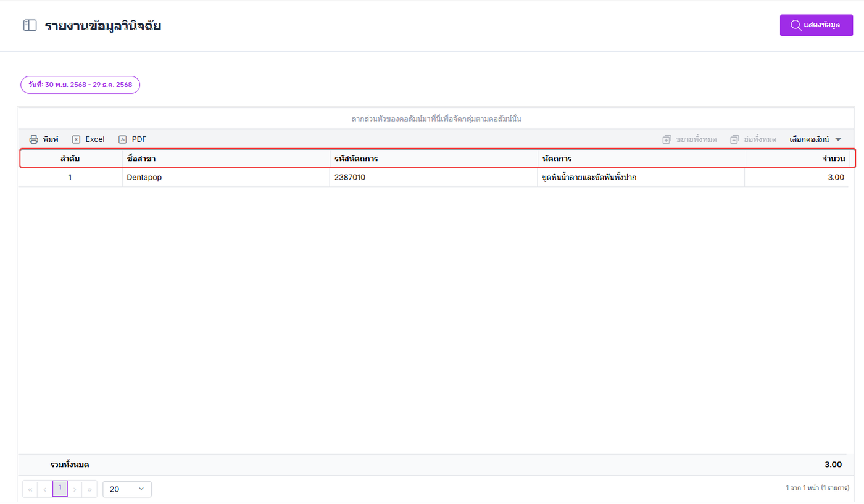Open the เลือกคอลัมน์ column chooser dropdown
This screenshot has width=864, height=504.
point(815,139)
